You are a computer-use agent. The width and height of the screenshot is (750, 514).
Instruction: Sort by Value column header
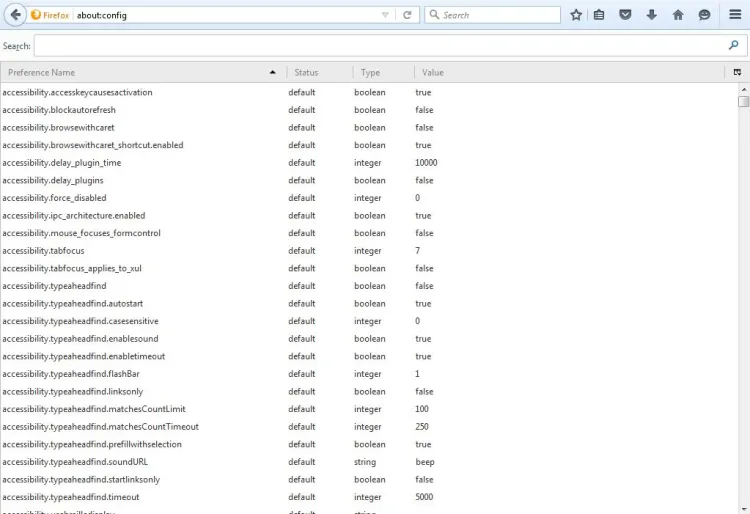tap(569, 72)
